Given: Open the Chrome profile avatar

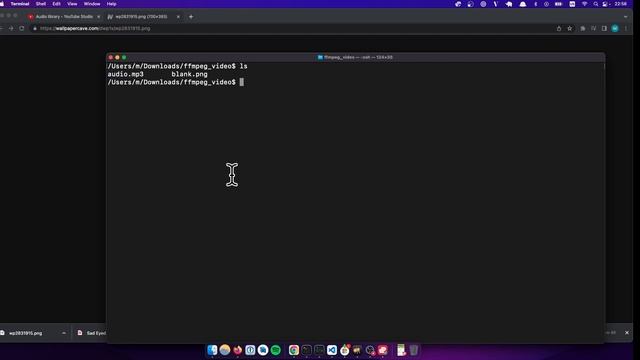Looking at the screenshot, I should 615,28.
